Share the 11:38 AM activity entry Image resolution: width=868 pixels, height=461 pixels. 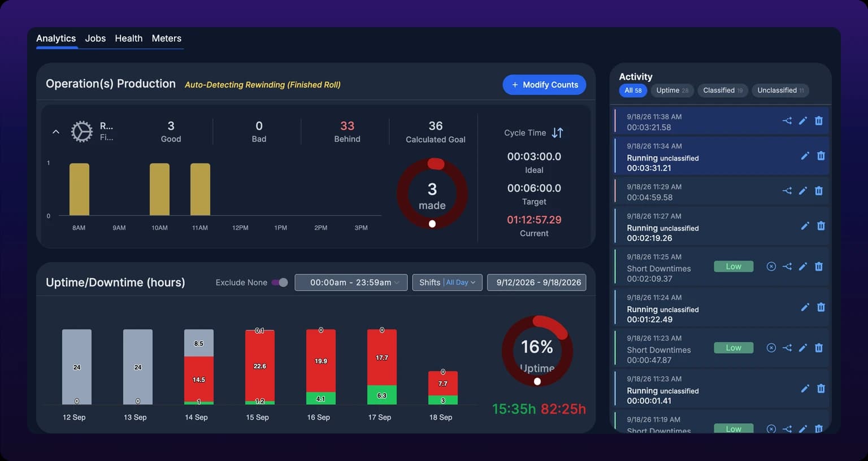point(787,120)
